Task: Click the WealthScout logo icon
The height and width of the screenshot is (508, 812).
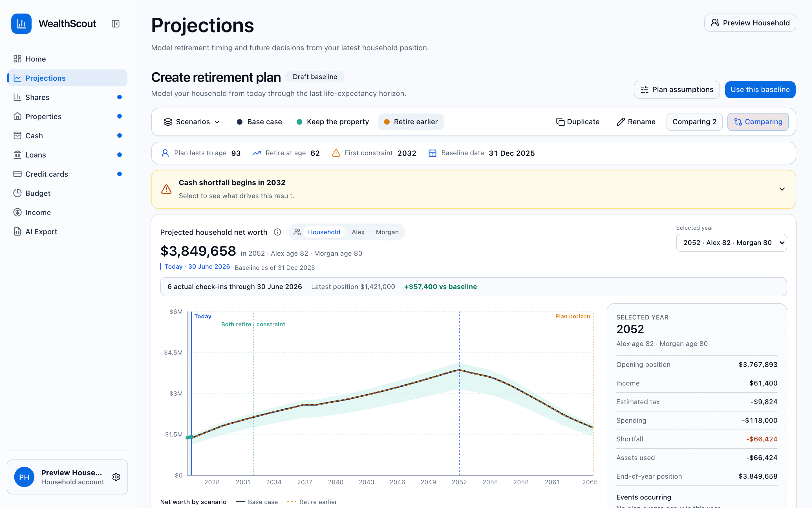Action: (21, 23)
